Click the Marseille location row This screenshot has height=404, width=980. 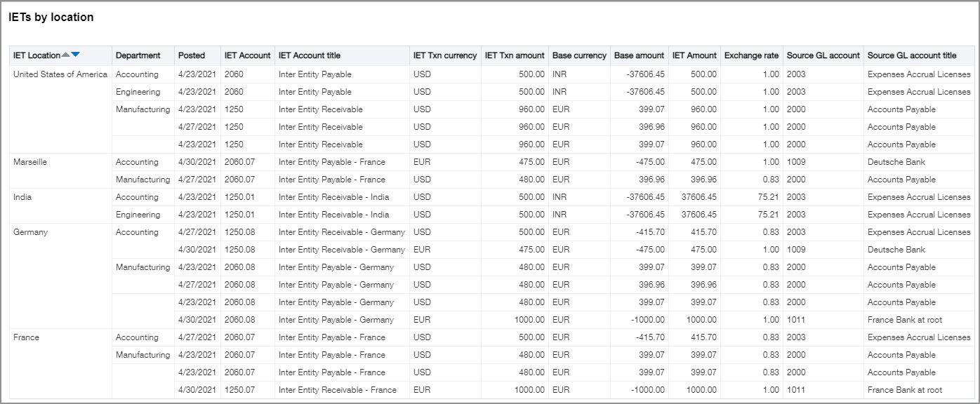(30, 162)
